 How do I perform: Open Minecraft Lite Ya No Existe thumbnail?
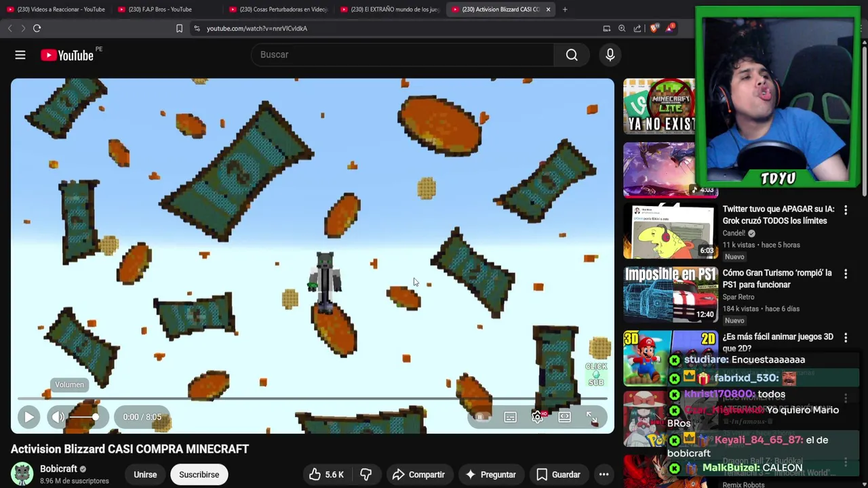point(659,106)
